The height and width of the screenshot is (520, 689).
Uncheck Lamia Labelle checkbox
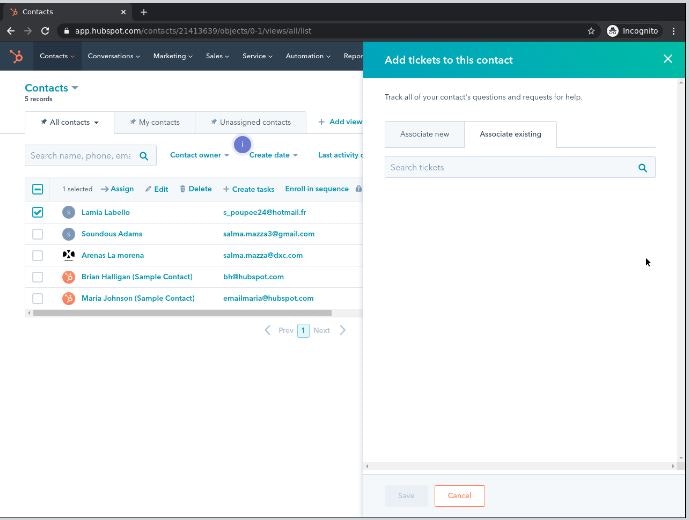(37, 212)
